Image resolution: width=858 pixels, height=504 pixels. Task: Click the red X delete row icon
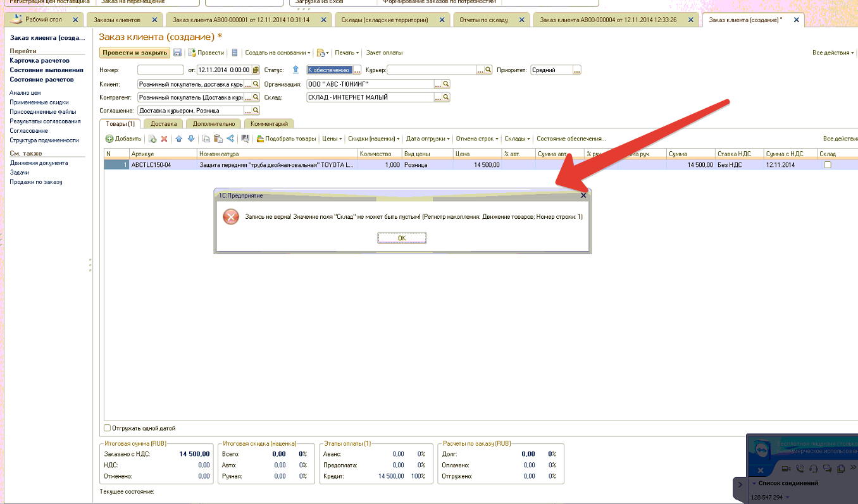(164, 138)
